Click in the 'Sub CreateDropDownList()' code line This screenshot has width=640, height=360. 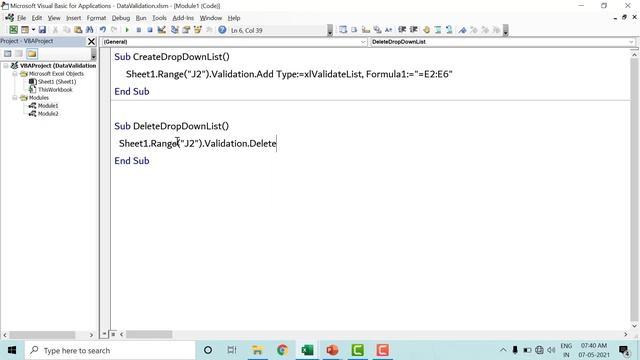pyautogui.click(x=172, y=57)
